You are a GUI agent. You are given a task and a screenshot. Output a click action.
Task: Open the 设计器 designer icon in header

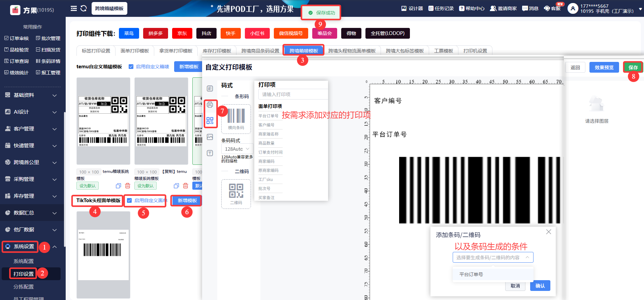pos(404,8)
